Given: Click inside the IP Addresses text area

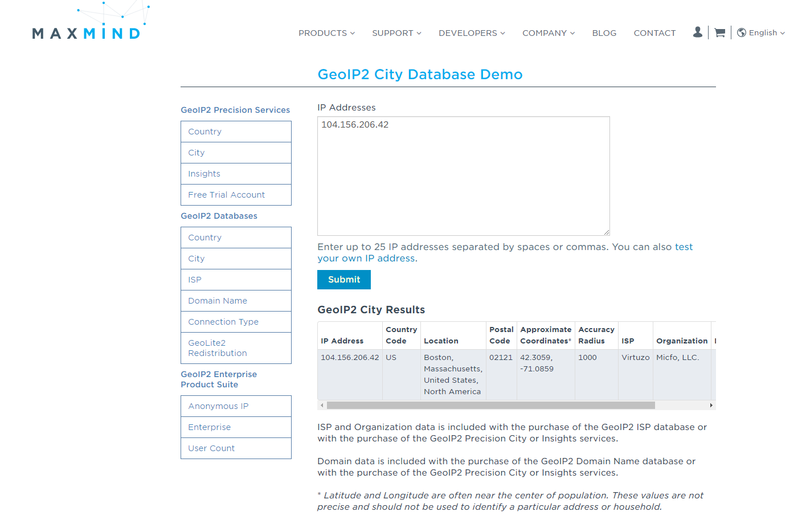Looking at the screenshot, I should [x=464, y=176].
